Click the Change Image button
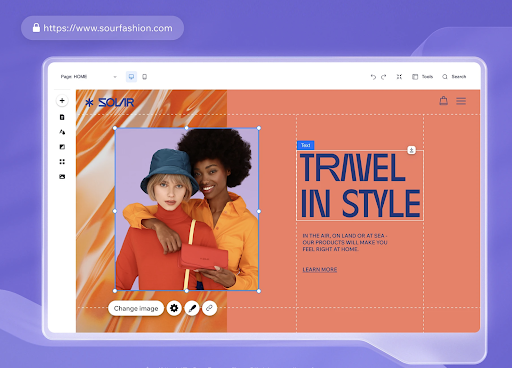The height and width of the screenshot is (368, 512). [x=136, y=308]
